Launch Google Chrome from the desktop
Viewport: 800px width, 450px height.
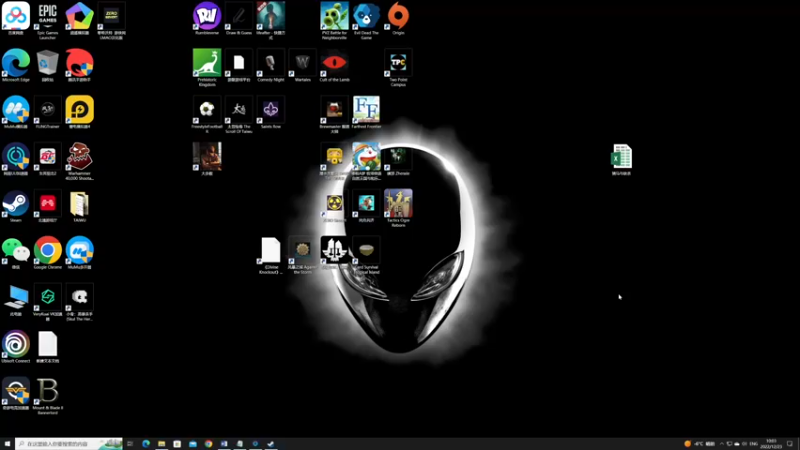[x=47, y=253]
